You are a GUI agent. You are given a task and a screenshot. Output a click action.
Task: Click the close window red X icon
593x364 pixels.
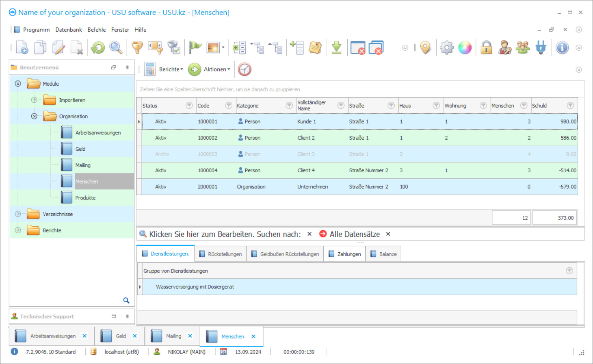358,48
